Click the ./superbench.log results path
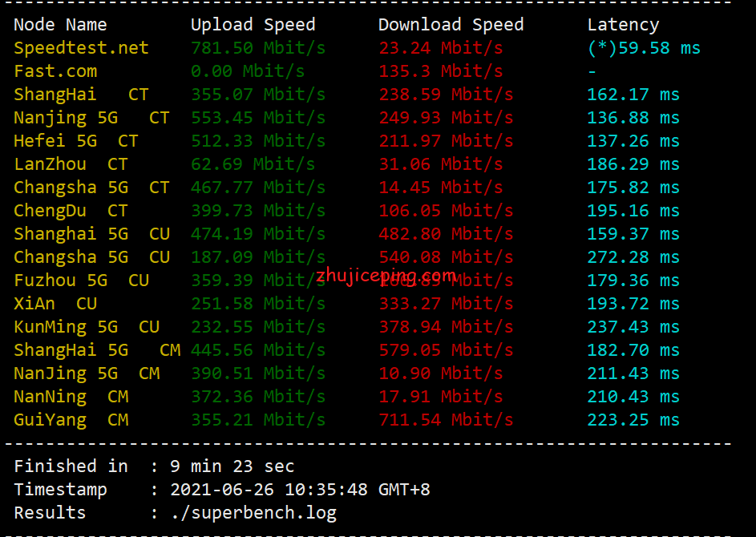 click(253, 513)
